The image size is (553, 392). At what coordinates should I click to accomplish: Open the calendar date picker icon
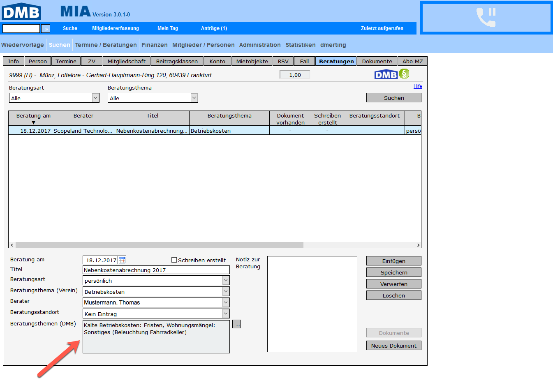click(122, 260)
